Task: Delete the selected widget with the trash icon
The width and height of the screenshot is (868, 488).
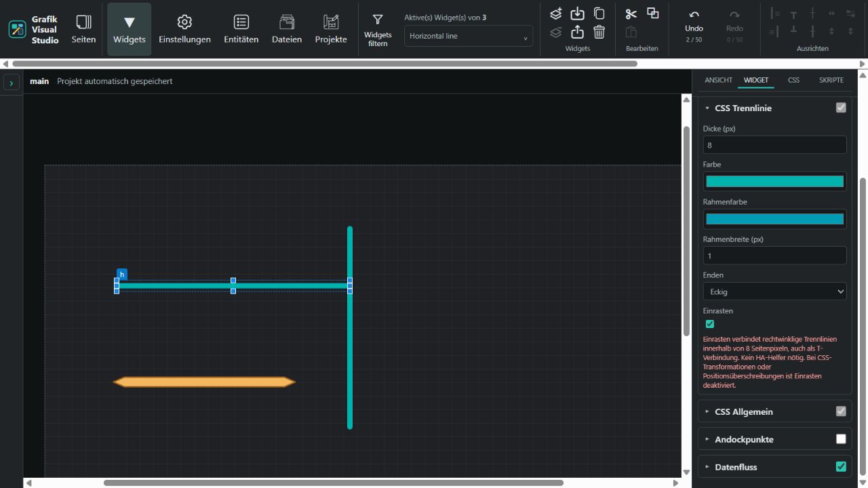Action: [599, 32]
